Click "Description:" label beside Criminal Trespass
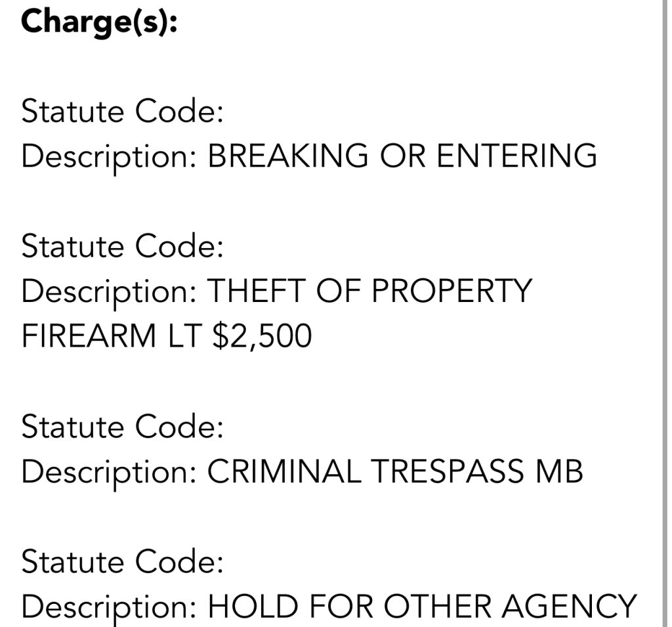 (109, 472)
